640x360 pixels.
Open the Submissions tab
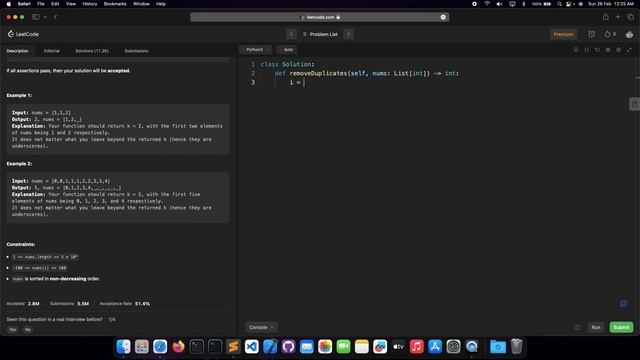(136, 51)
